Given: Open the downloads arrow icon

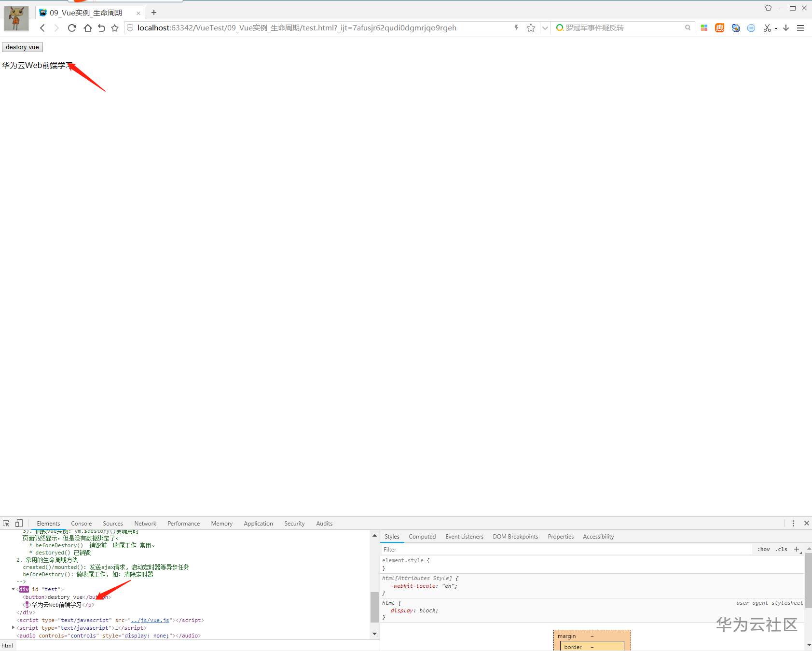Looking at the screenshot, I should click(786, 28).
